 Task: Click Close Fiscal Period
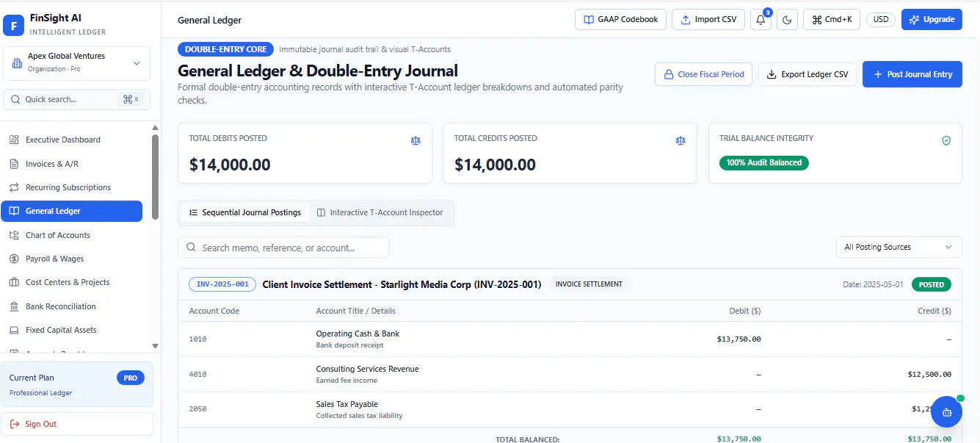point(703,74)
